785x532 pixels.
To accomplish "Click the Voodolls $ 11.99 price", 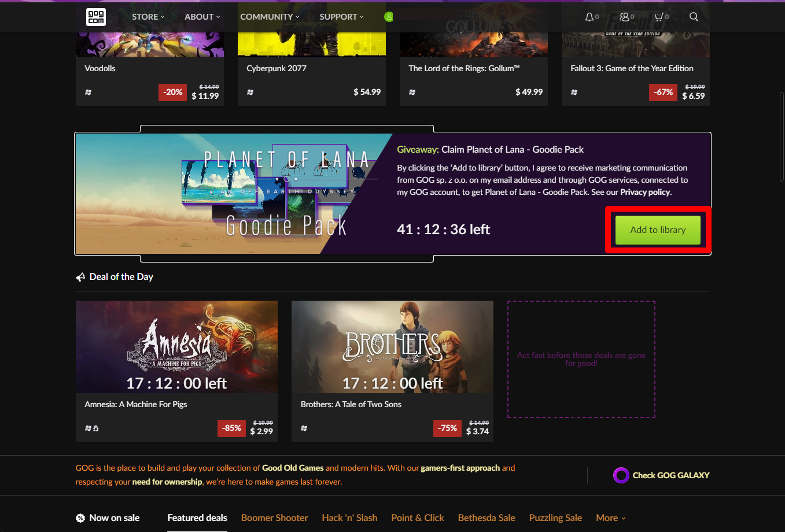I will point(205,96).
